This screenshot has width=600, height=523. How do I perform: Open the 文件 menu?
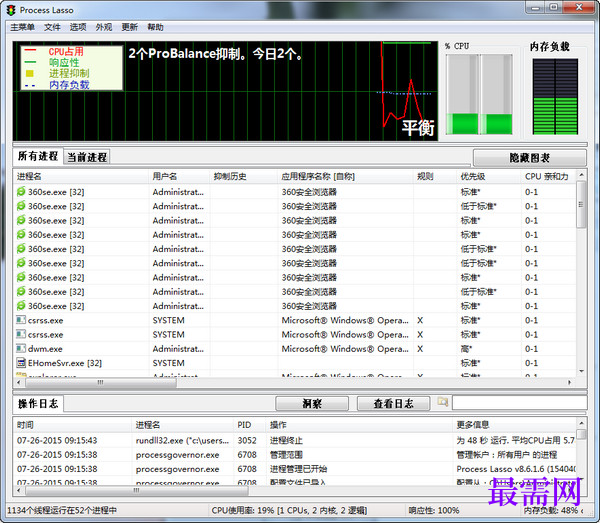(52, 27)
